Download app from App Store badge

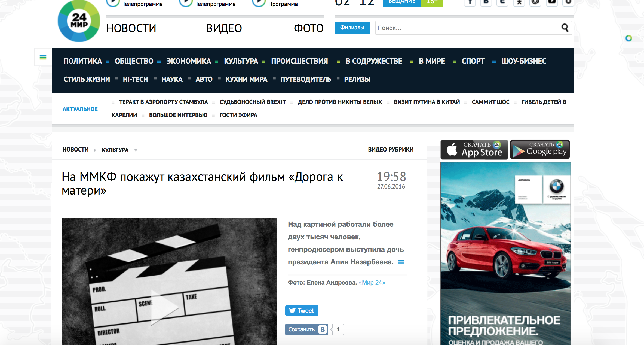point(474,149)
